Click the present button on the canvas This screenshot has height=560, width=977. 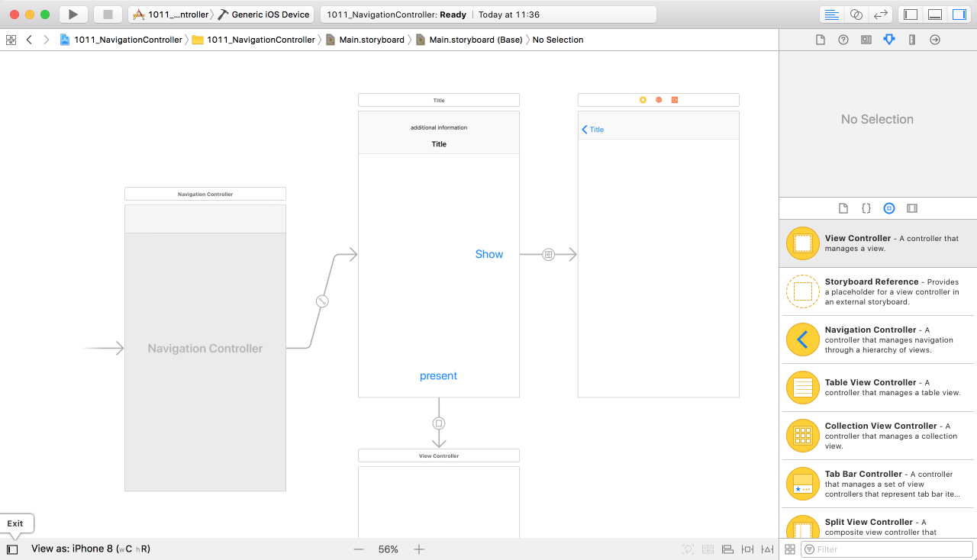tap(439, 376)
